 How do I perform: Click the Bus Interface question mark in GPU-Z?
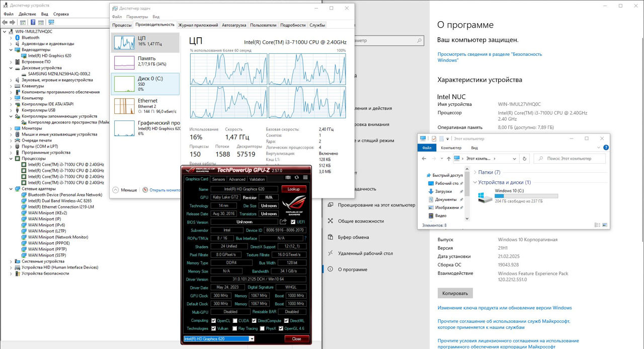click(305, 238)
